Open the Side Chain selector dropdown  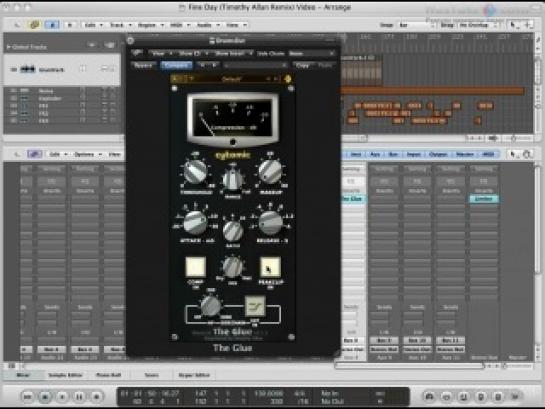(311, 53)
